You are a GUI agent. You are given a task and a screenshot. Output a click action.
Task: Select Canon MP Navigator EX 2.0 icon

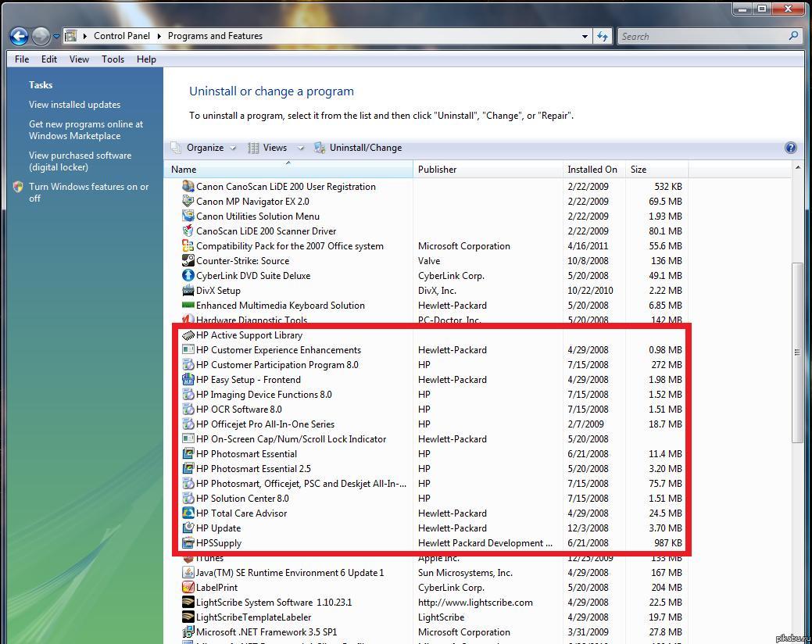188,201
